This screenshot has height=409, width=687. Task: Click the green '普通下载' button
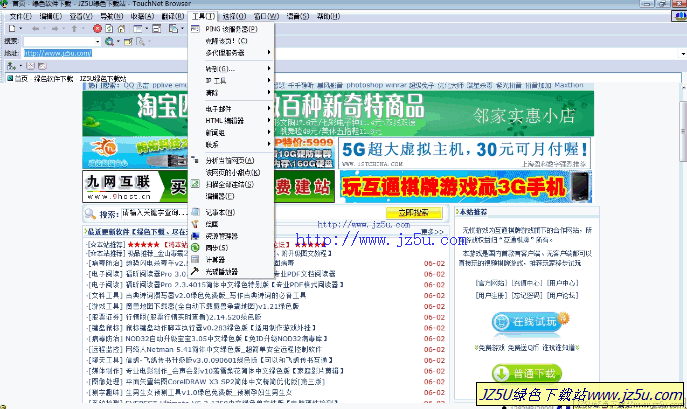(527, 373)
